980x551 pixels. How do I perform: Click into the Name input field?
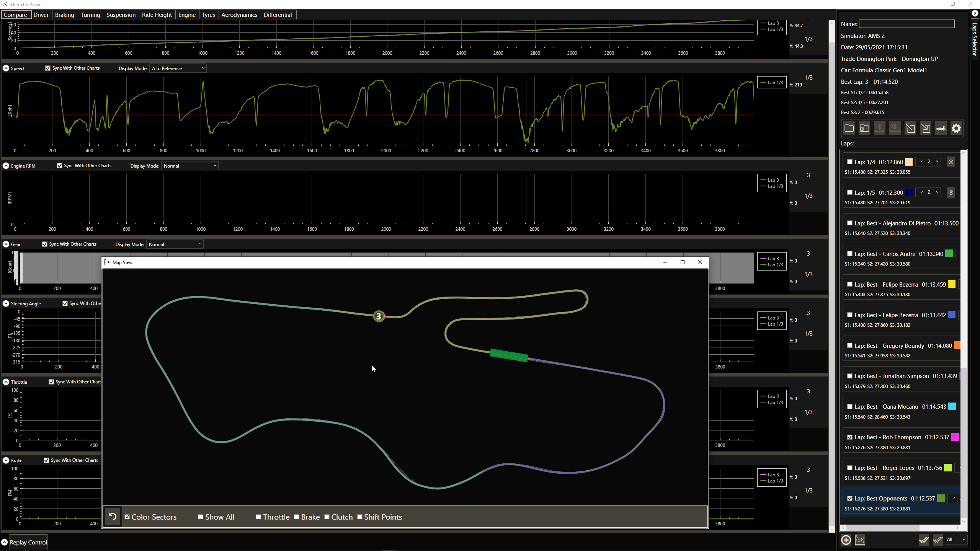(906, 24)
